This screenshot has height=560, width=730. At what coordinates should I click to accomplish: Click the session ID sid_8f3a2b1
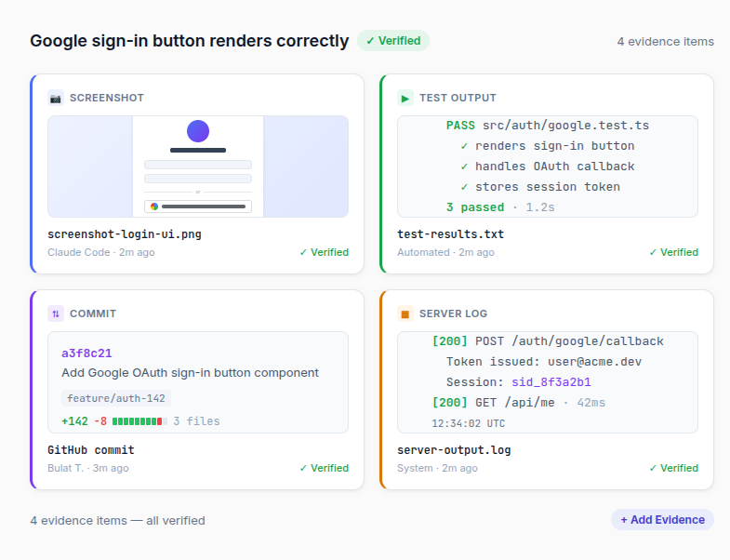551,381
